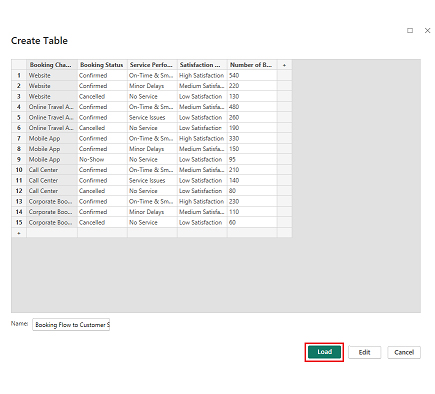Click cell with value 110

pyautogui.click(x=252, y=212)
